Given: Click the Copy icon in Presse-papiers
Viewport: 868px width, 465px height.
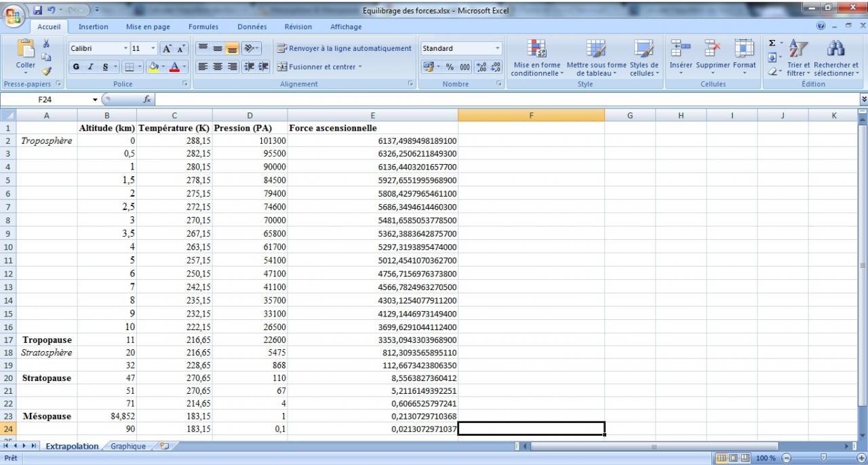Looking at the screenshot, I should [47, 56].
